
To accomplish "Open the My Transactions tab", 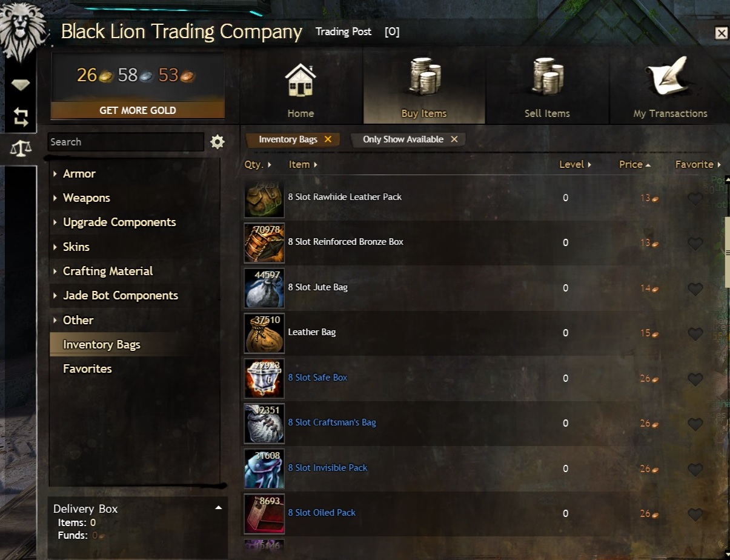I will point(670,86).
